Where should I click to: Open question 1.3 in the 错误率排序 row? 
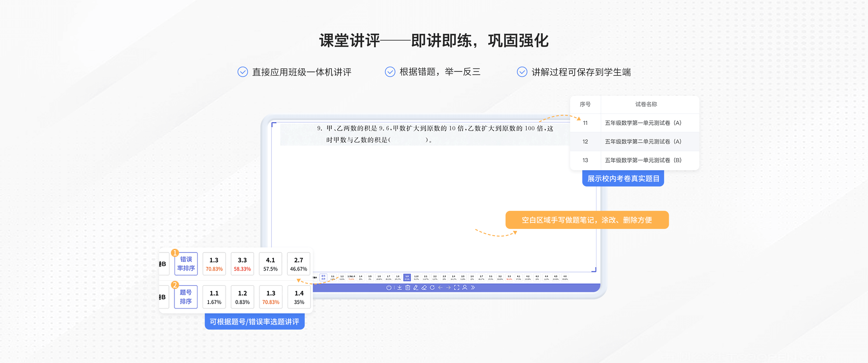point(214,264)
